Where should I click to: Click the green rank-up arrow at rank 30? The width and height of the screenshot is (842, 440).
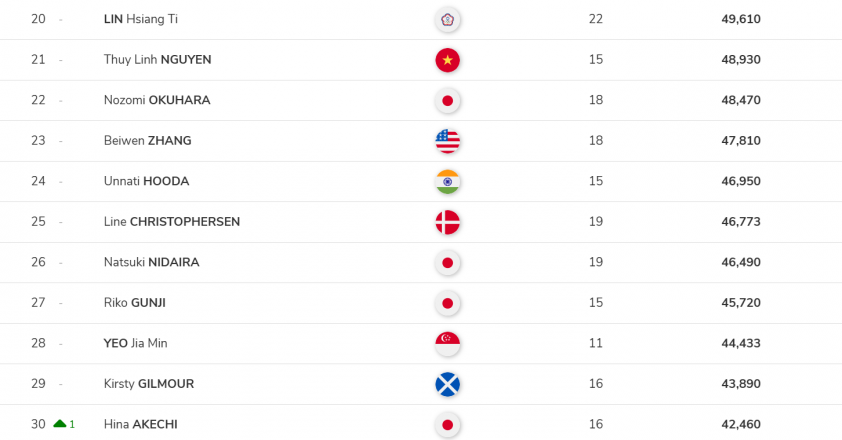tap(60, 424)
